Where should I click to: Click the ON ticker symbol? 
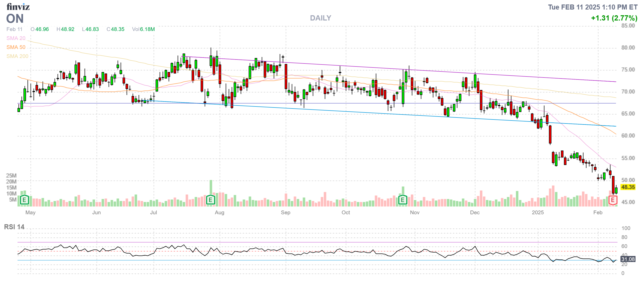point(15,19)
